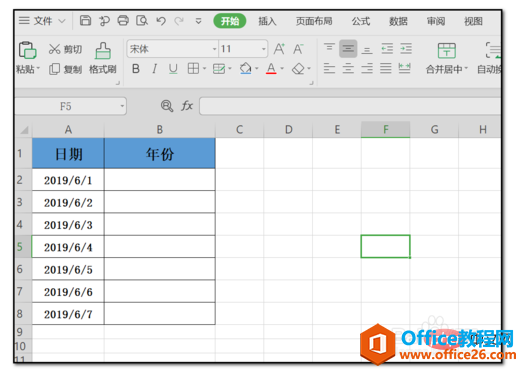
Task: Open the font name 宋体 dropdown
Action: (x=214, y=49)
